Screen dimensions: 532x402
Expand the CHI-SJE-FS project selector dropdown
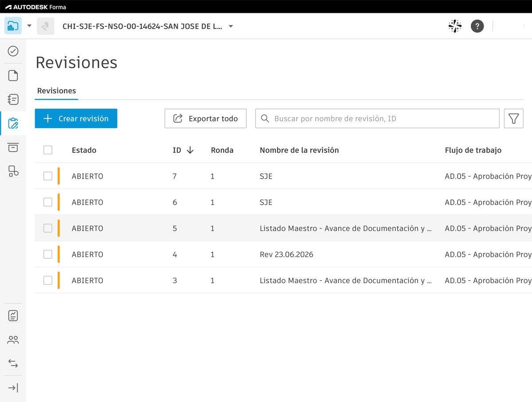point(231,26)
